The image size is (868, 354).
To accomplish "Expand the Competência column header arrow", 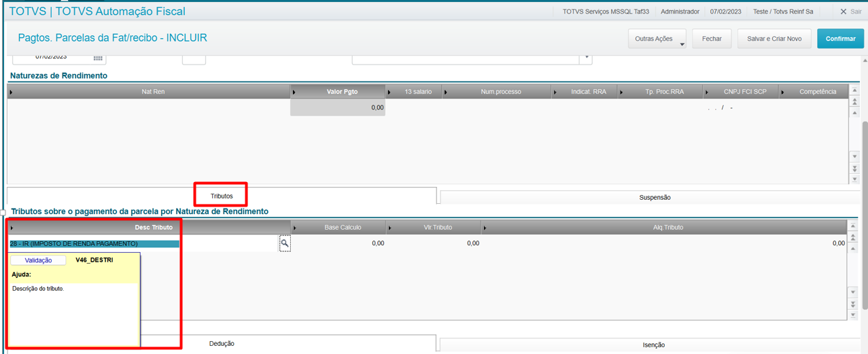I will click(x=783, y=92).
